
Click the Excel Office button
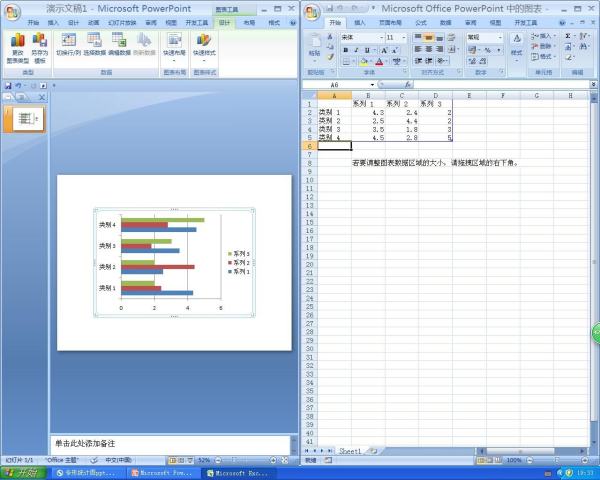tap(312, 12)
